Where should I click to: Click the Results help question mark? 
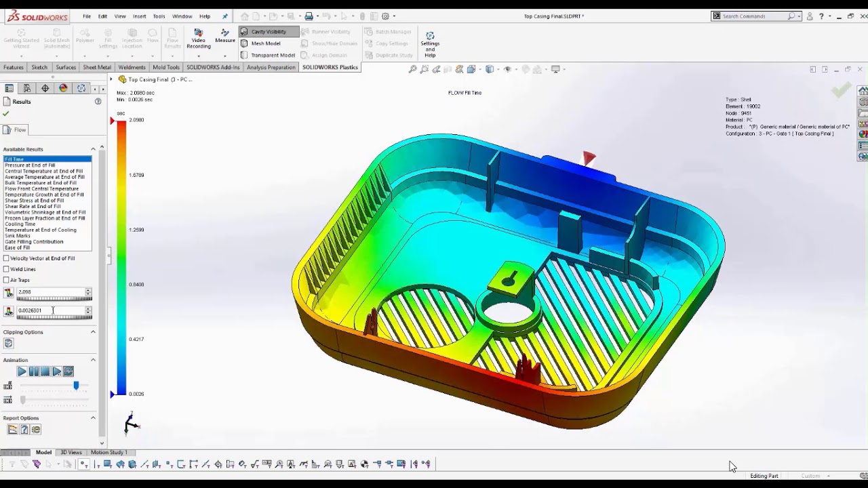click(x=98, y=102)
